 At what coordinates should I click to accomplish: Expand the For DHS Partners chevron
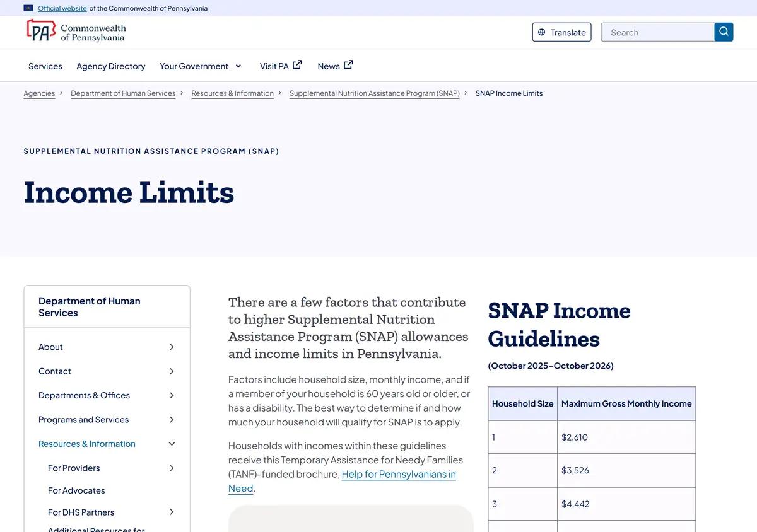point(172,512)
